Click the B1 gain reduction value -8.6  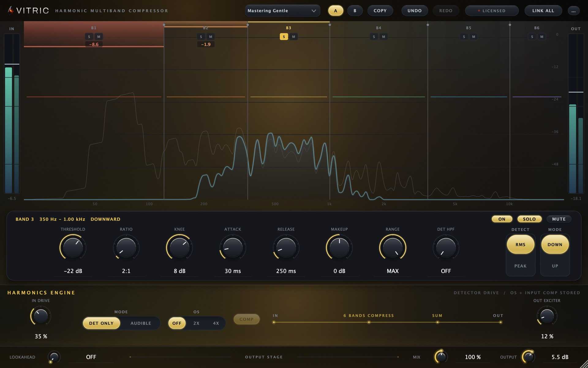pos(94,44)
